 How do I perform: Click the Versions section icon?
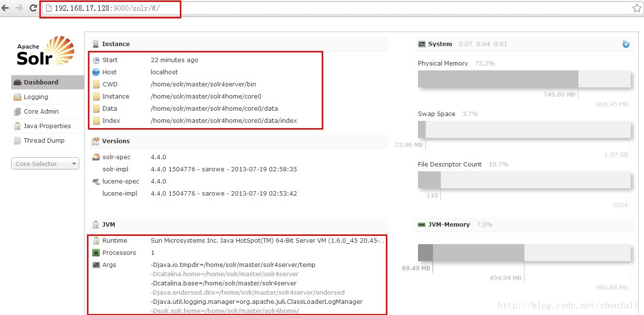coord(96,141)
